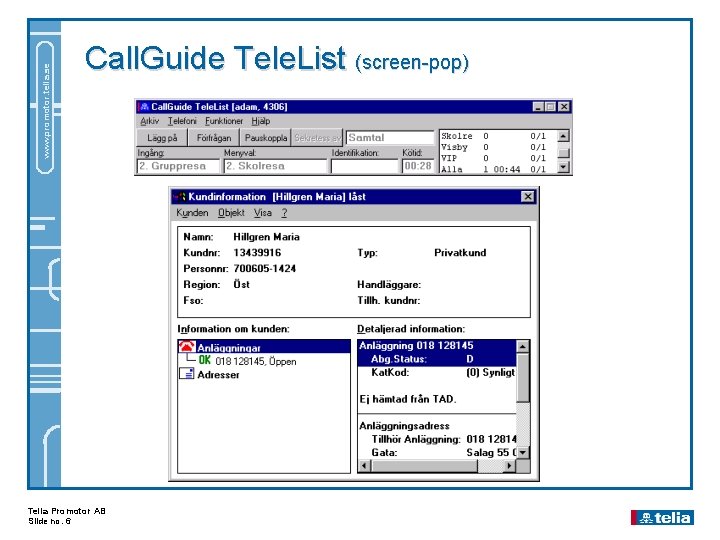Click the CallGuide TeleList title bar icon
This screenshot has width=720, height=540.
[x=144, y=107]
